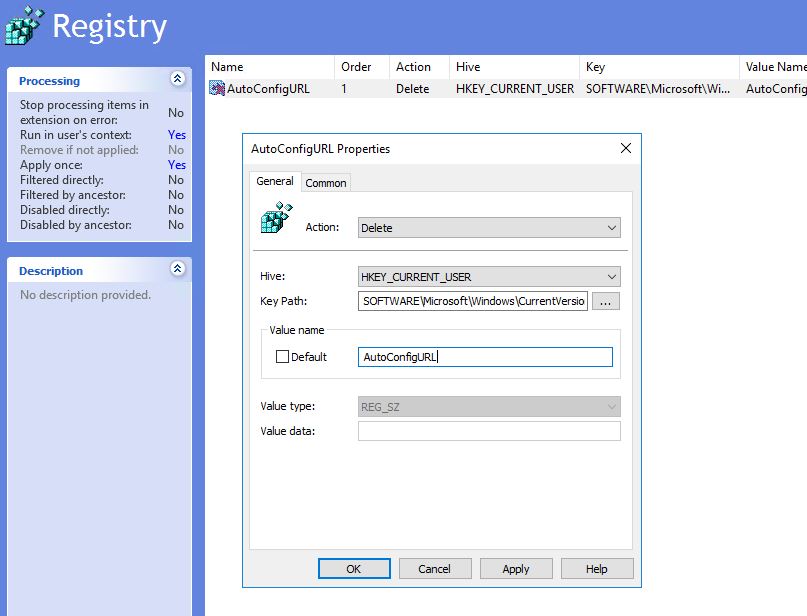Click the Apply button

coord(516,568)
